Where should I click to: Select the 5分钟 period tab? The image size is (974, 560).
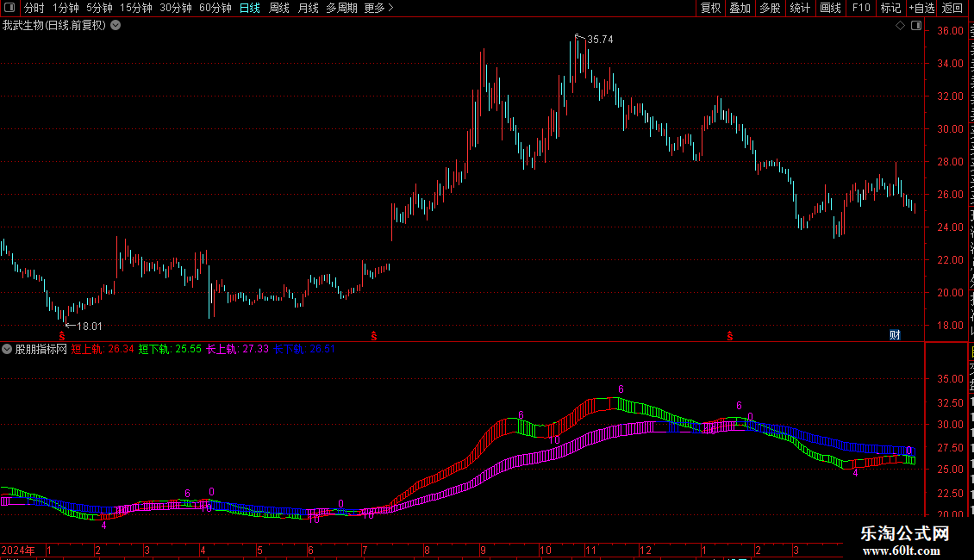tap(99, 8)
